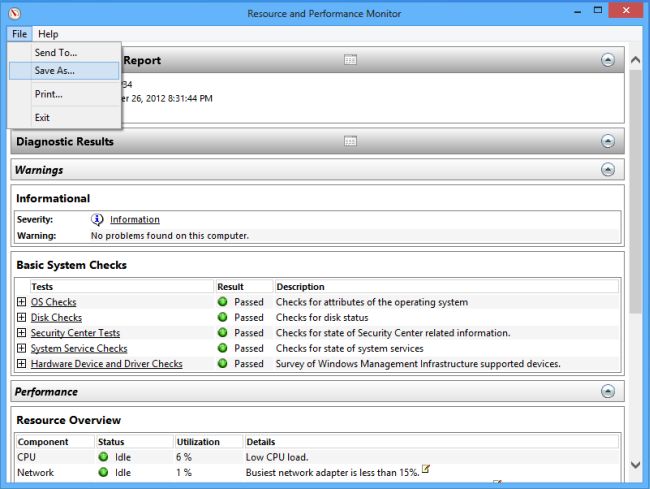Expand the Security Center Tests row
Image resolution: width=650 pixels, height=489 pixels.
(22, 333)
